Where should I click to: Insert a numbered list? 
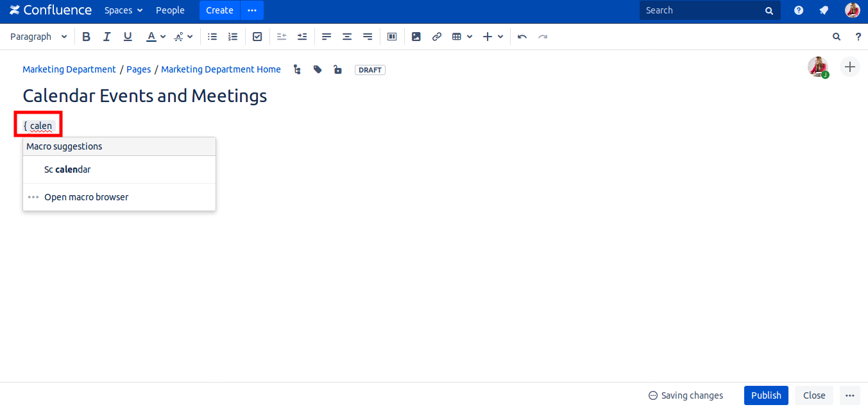pos(233,37)
